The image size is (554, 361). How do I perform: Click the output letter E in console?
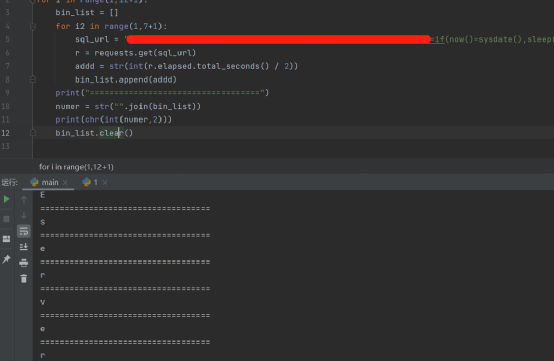pyautogui.click(x=42, y=195)
